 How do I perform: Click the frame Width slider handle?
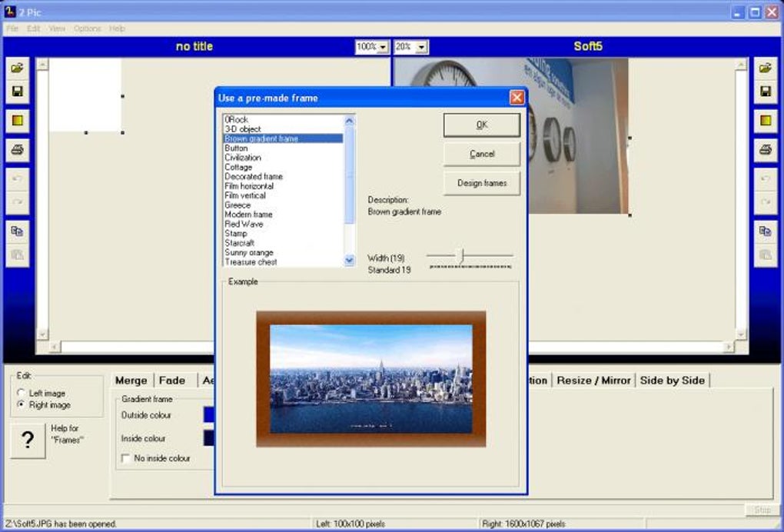click(461, 255)
